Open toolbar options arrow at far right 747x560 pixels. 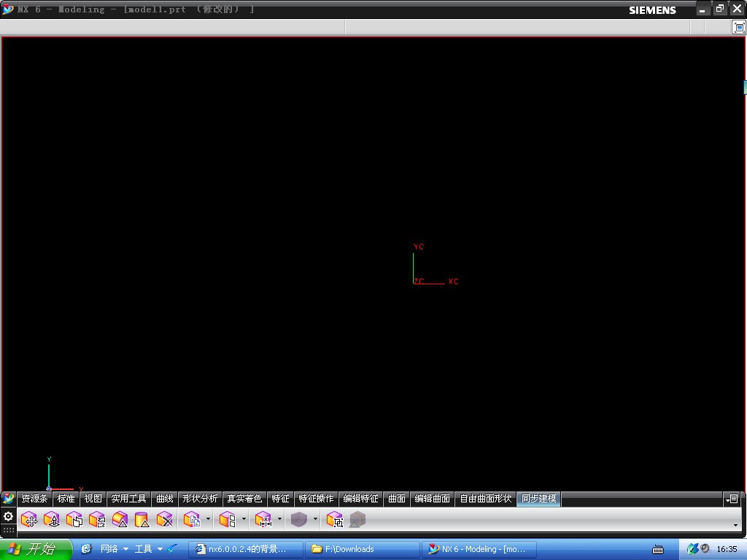pos(735,525)
